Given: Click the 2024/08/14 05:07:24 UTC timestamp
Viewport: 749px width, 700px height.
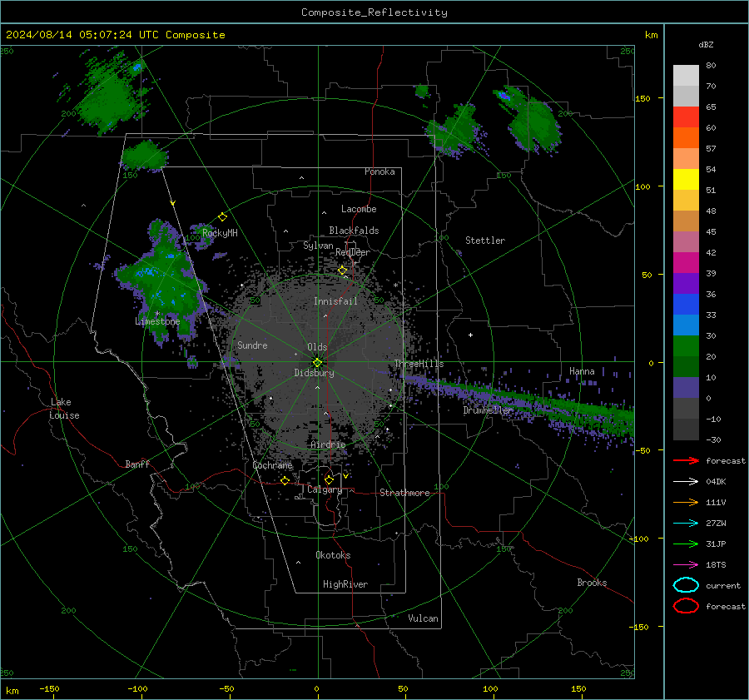Looking at the screenshot, I should (82, 35).
